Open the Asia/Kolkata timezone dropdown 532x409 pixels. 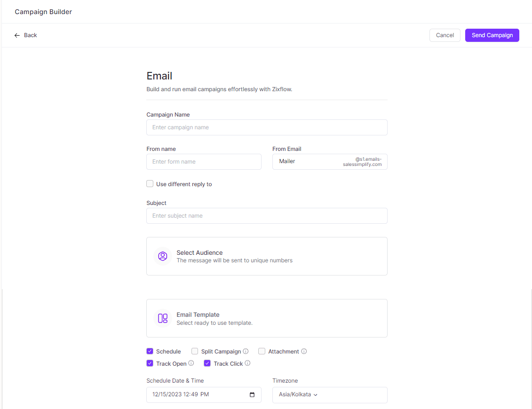[x=297, y=395]
